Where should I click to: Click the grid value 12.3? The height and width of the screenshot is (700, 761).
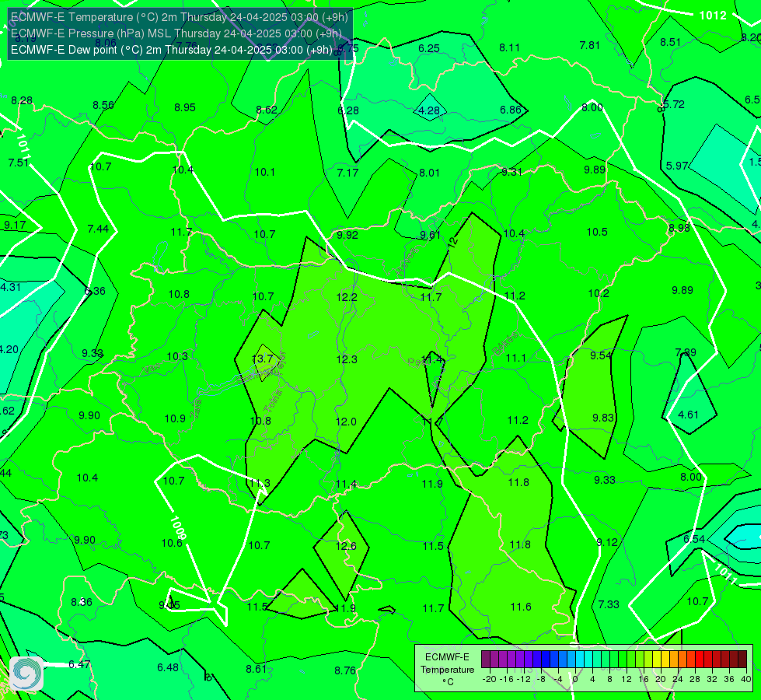pyautogui.click(x=347, y=359)
